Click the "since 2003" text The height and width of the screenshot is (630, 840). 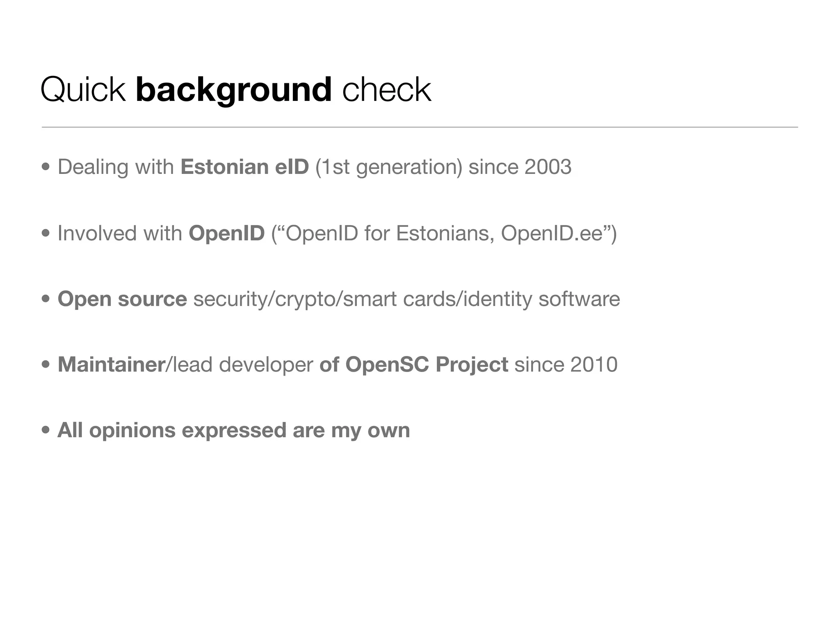[x=520, y=167]
